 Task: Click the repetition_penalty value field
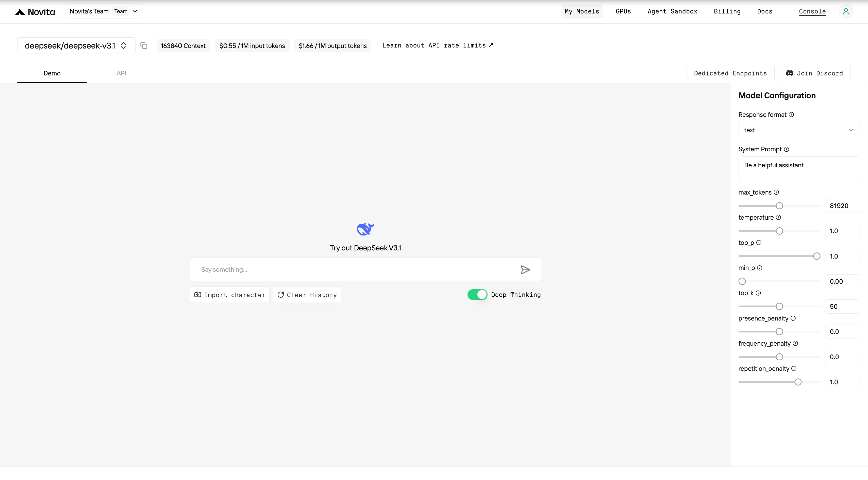[x=842, y=382]
